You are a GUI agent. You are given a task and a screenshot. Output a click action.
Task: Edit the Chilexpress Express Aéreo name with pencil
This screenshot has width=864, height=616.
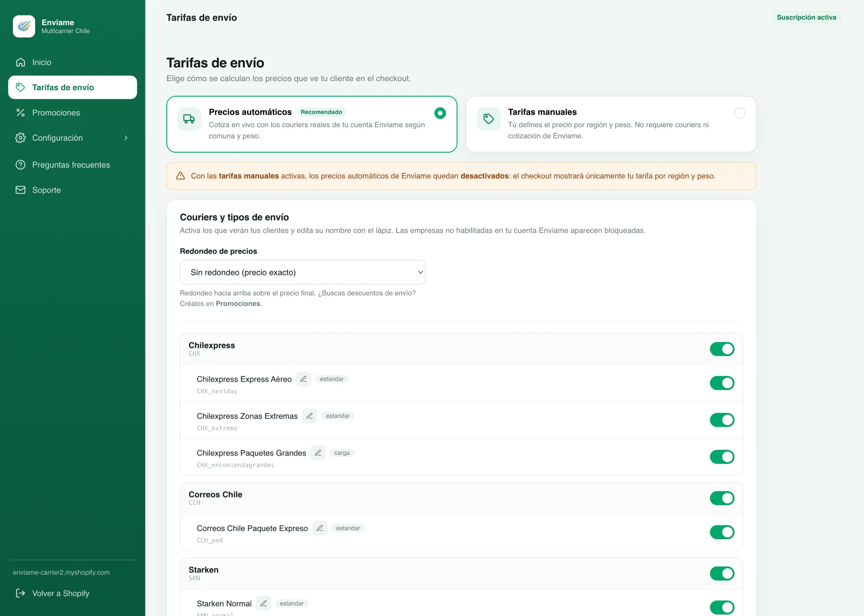click(303, 379)
